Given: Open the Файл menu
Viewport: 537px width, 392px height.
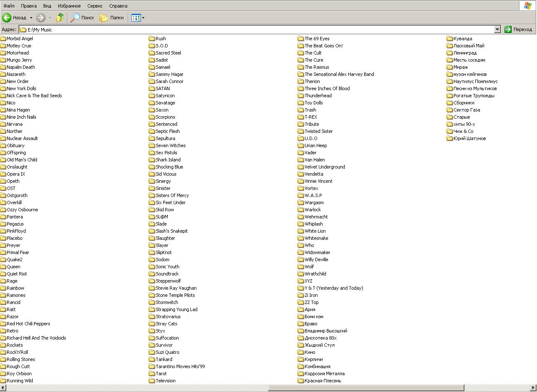Looking at the screenshot, I should 9,6.
